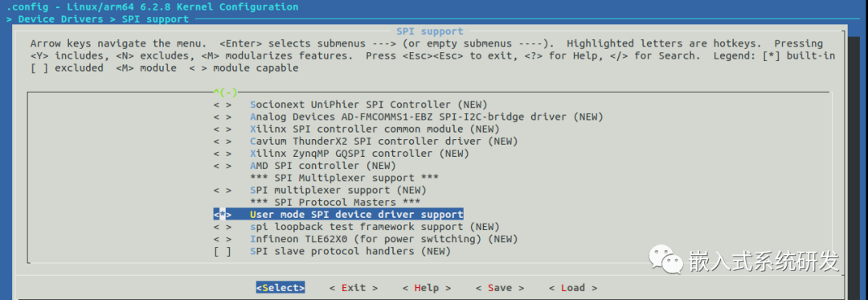Open the Help button
The height and width of the screenshot is (300, 868).
426,288
